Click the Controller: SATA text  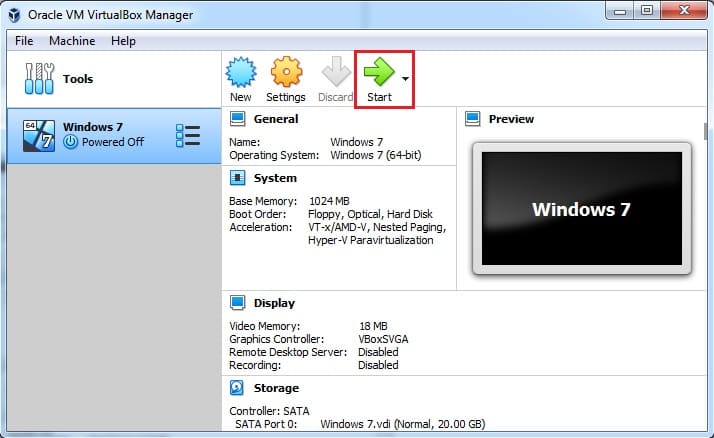click(269, 411)
